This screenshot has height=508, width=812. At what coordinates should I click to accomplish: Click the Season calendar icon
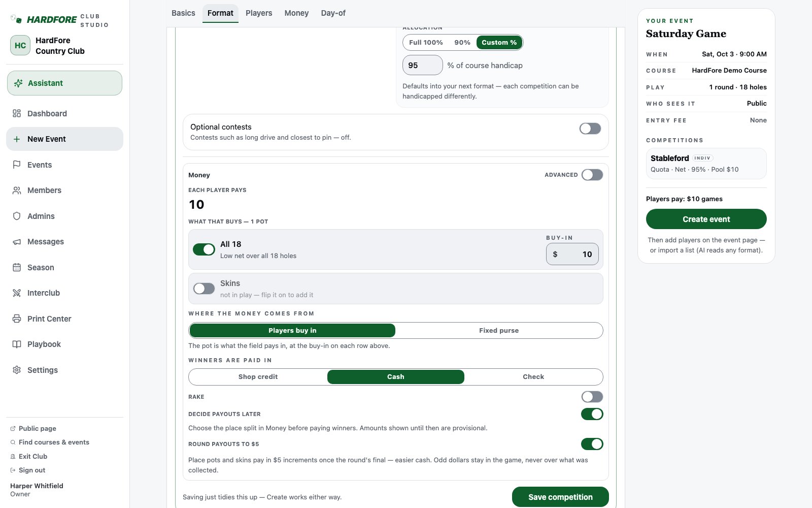pyautogui.click(x=17, y=267)
